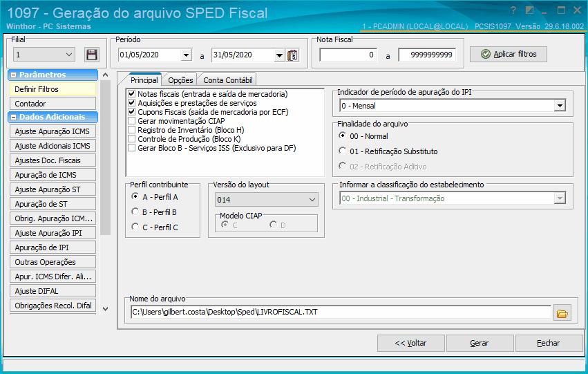Image resolution: width=588 pixels, height=374 pixels.
Task: Click the << Voltar button
Action: [410, 343]
